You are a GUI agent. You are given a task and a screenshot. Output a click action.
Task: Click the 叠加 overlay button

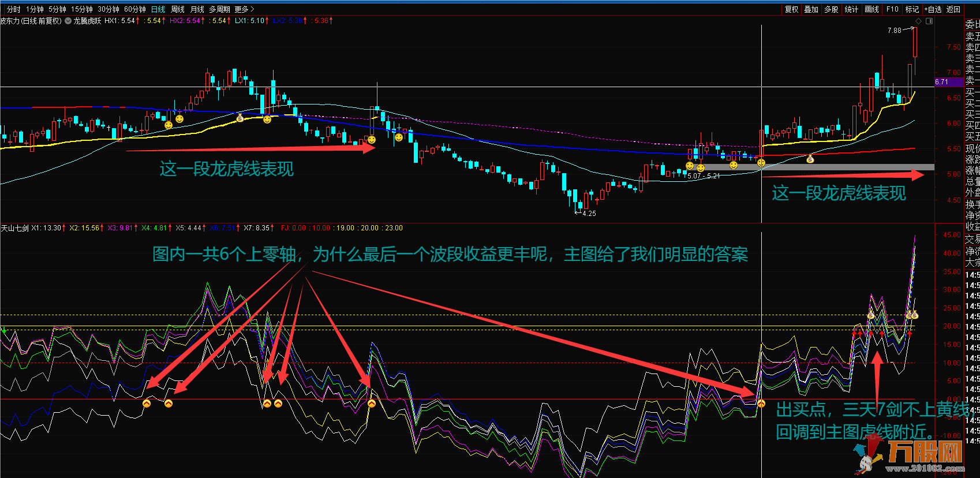pyautogui.click(x=811, y=9)
